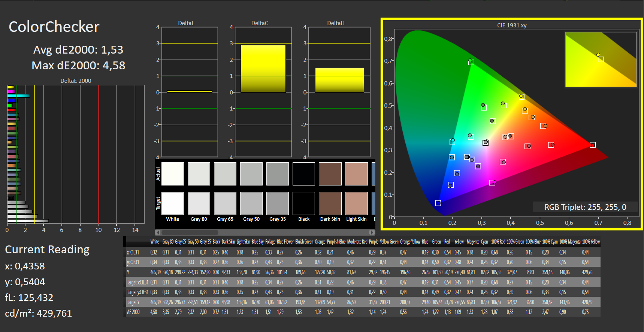Click the 'CIE 1931 xy' chart title

point(512,25)
